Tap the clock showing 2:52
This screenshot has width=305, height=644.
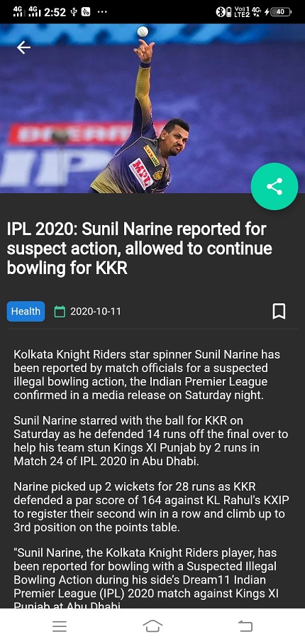(x=55, y=12)
